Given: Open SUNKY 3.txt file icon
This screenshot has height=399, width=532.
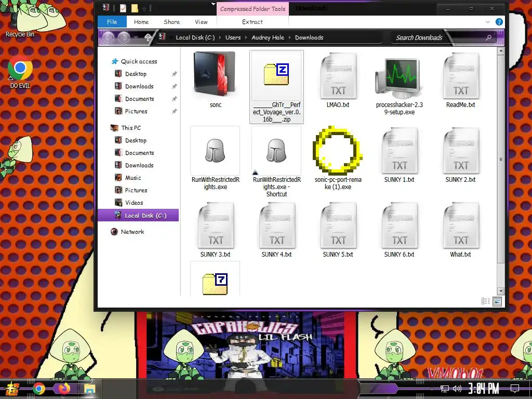Looking at the screenshot, I should click(215, 225).
